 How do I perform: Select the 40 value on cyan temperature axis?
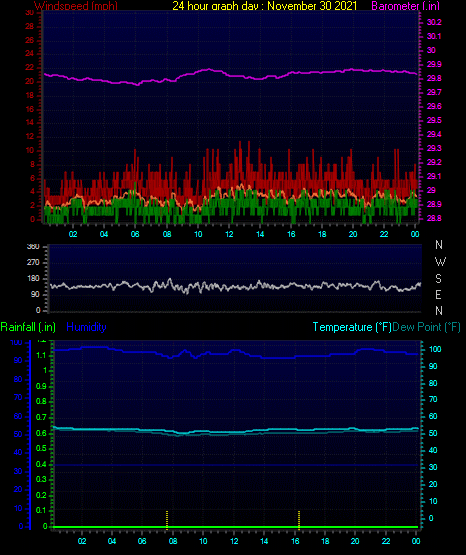tap(433, 450)
